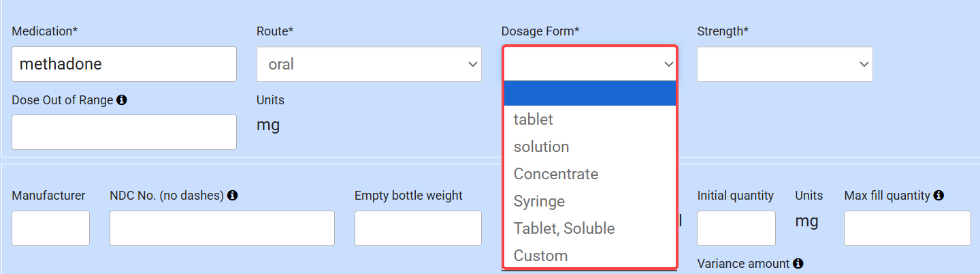Select the blank highlighted dropdown option
Screen dimensions: 980x274
[589, 93]
